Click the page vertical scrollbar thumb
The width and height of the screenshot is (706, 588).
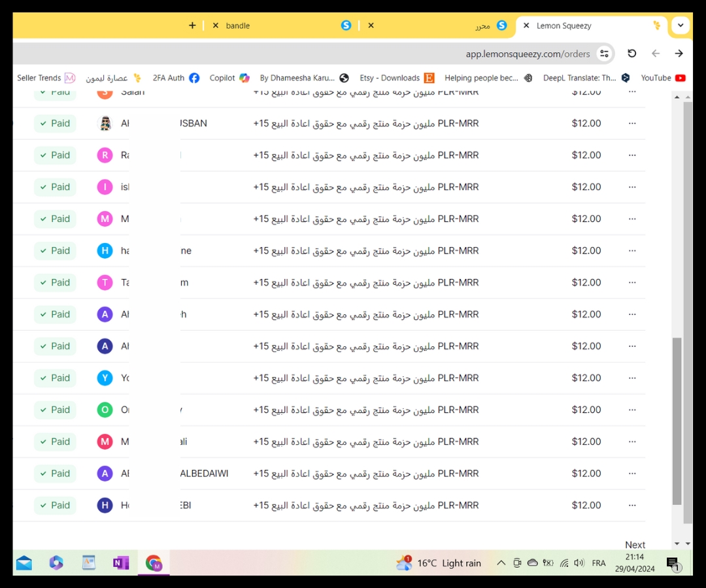(677, 420)
